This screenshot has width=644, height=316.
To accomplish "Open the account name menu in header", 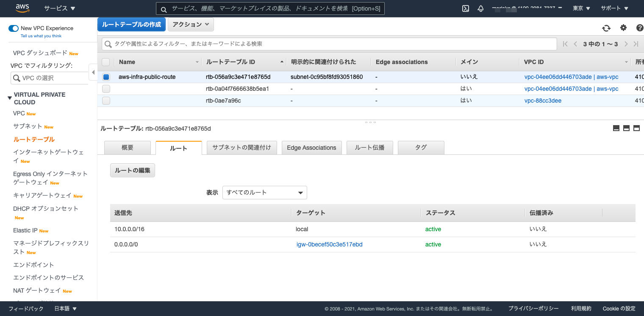I will coord(527,8).
